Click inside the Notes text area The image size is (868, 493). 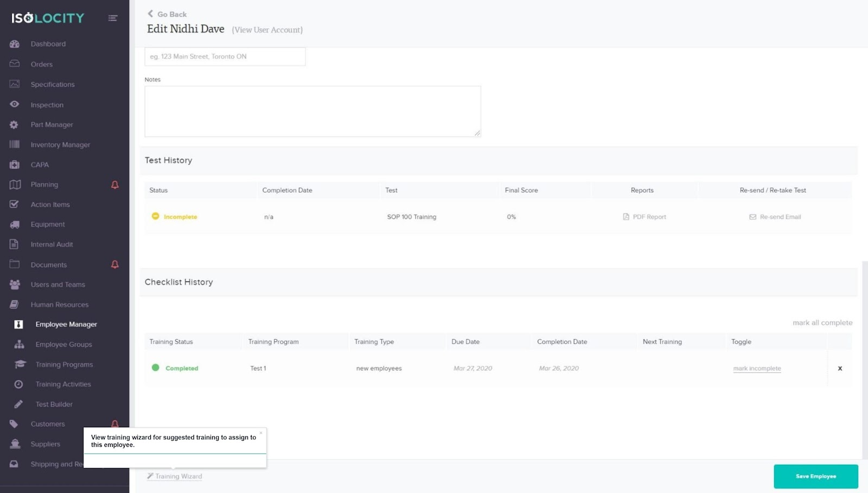tap(312, 111)
